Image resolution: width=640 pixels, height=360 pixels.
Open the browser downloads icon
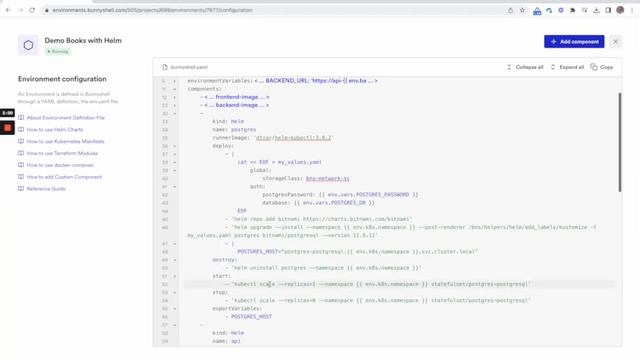596,10
